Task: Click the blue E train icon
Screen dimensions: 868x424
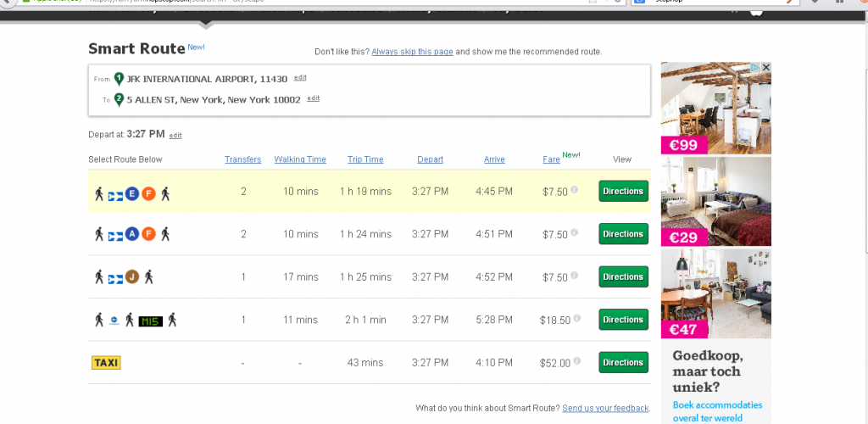Action: (x=131, y=192)
